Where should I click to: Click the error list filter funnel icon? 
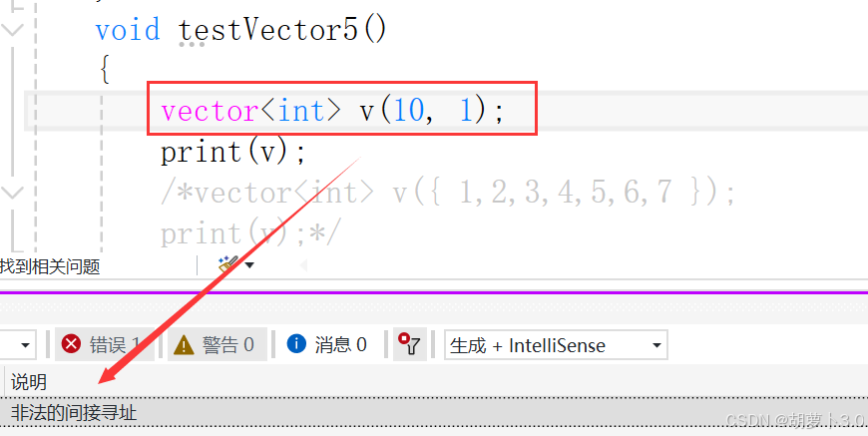tap(410, 344)
